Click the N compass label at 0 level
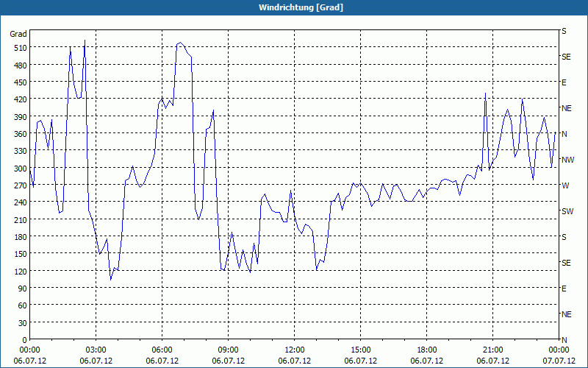The height and width of the screenshot is (368, 588). (x=564, y=340)
